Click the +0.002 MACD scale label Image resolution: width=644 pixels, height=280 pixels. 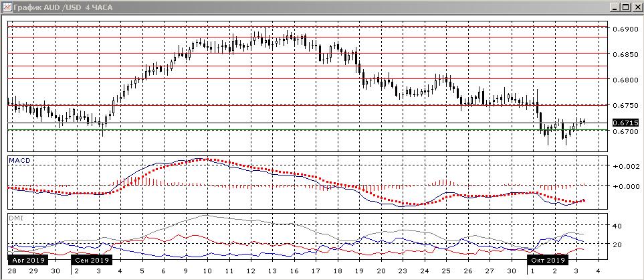pos(626,165)
